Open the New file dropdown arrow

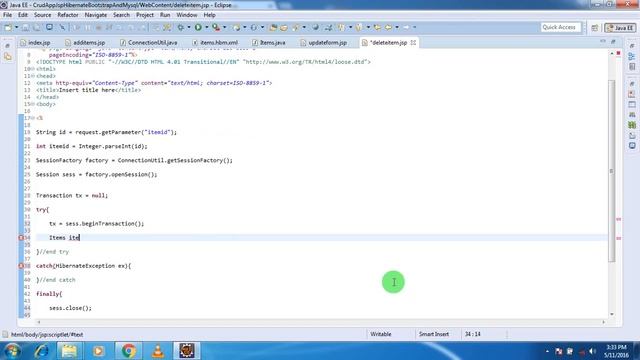pos(16,27)
